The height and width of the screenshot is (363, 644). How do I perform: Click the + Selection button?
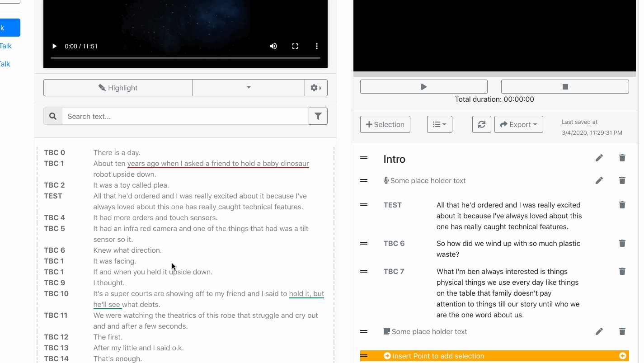[x=385, y=124]
